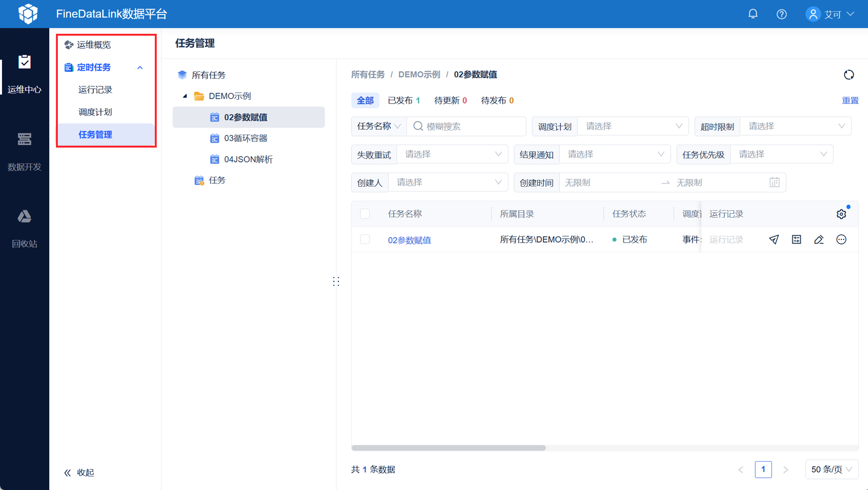
Task: Edit the 02参数赋值 task with pencil icon
Action: pos(819,240)
